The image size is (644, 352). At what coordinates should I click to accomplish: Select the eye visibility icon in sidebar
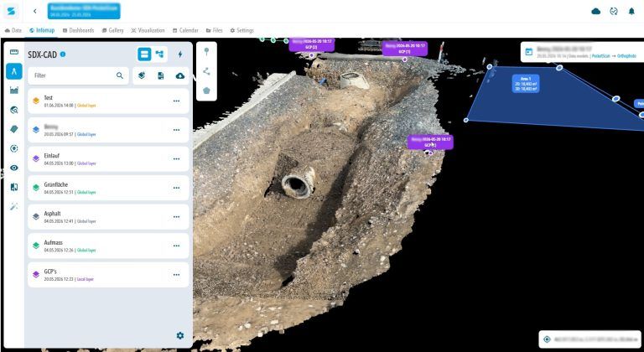pos(14,168)
